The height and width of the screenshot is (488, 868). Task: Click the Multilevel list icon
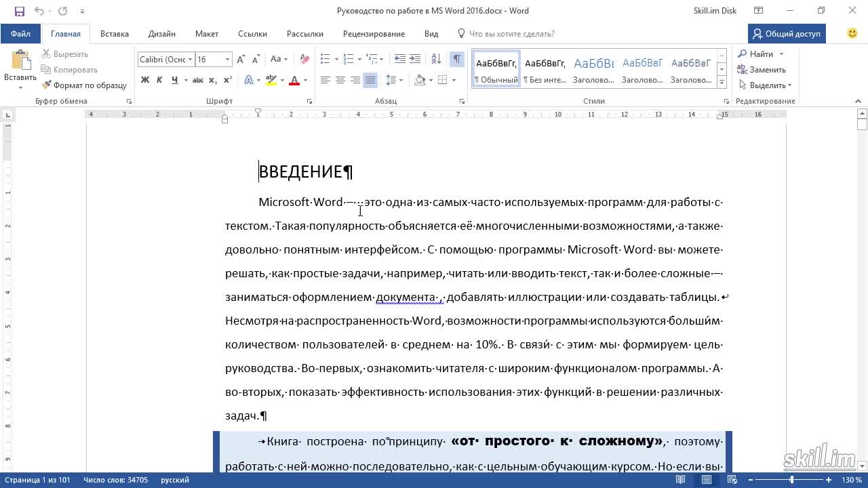click(x=372, y=59)
